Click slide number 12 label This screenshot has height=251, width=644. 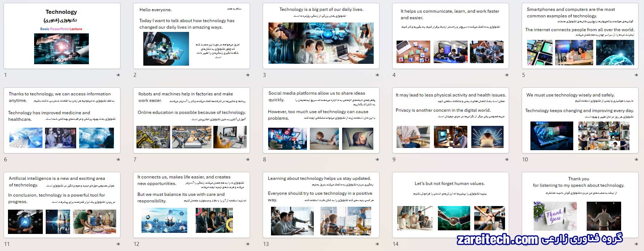tap(136, 244)
